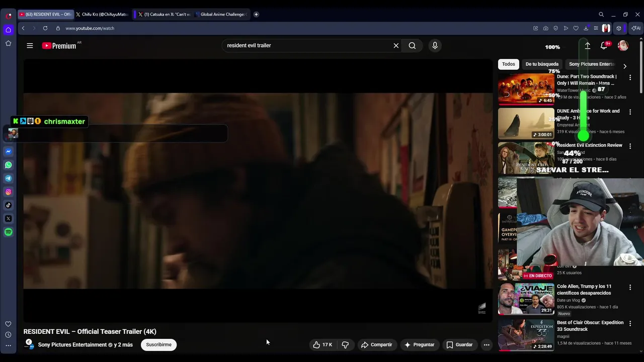Click the magnifier search button
This screenshot has width=644, height=362.
tap(412, 46)
